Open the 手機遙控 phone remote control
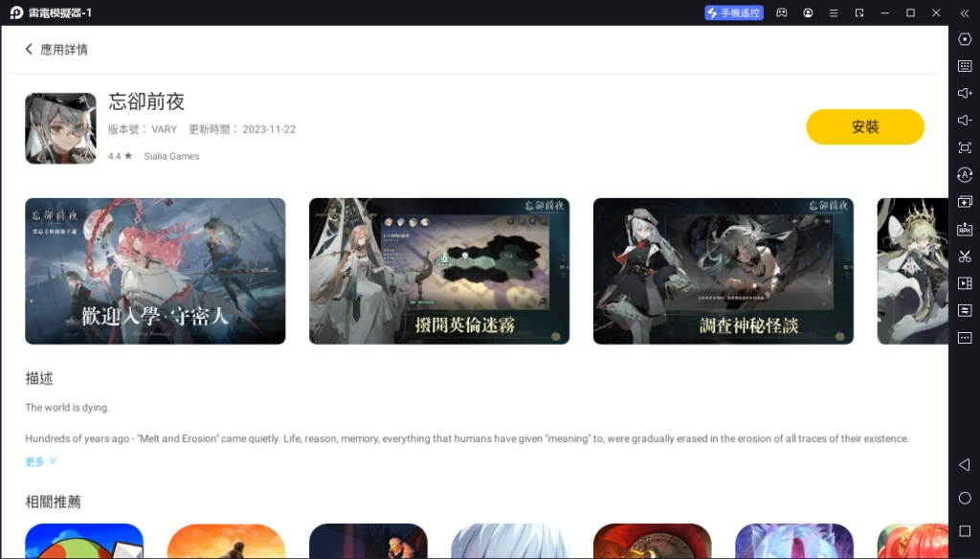This screenshot has width=980, height=559. coord(734,12)
